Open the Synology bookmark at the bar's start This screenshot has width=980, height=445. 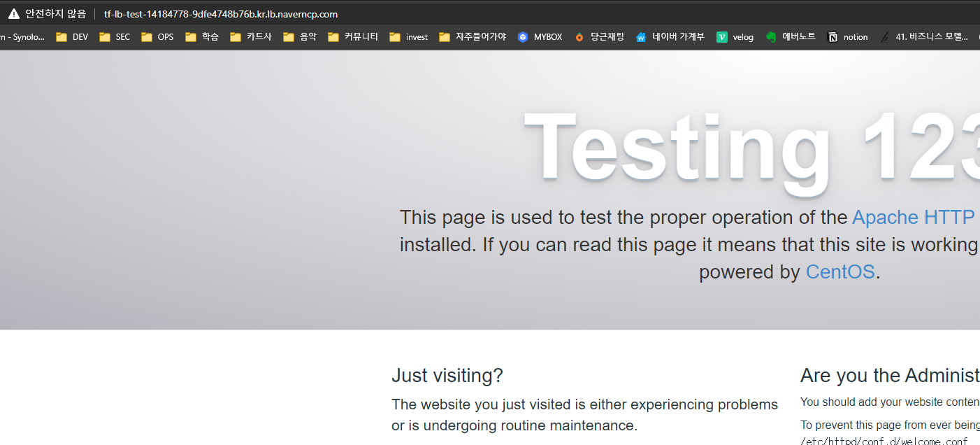click(x=22, y=37)
